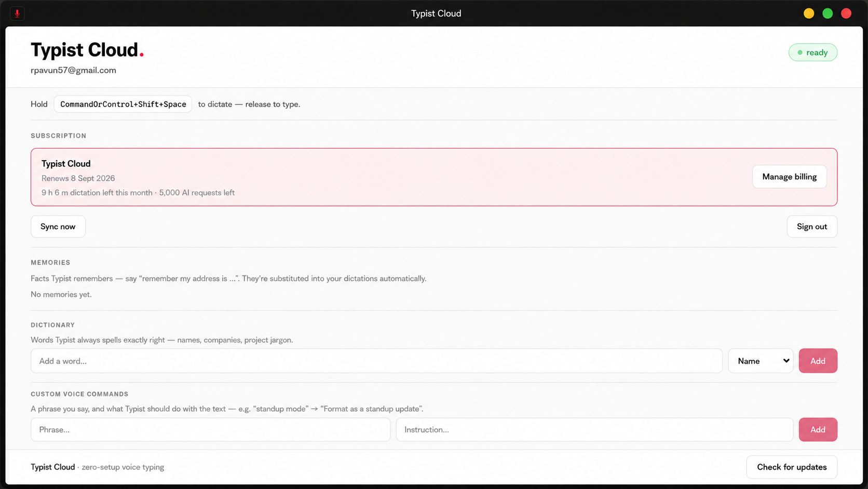Click the CommandOrControl+Shift+Space hotkey box
Image resolution: width=868 pixels, height=489 pixels.
click(123, 104)
